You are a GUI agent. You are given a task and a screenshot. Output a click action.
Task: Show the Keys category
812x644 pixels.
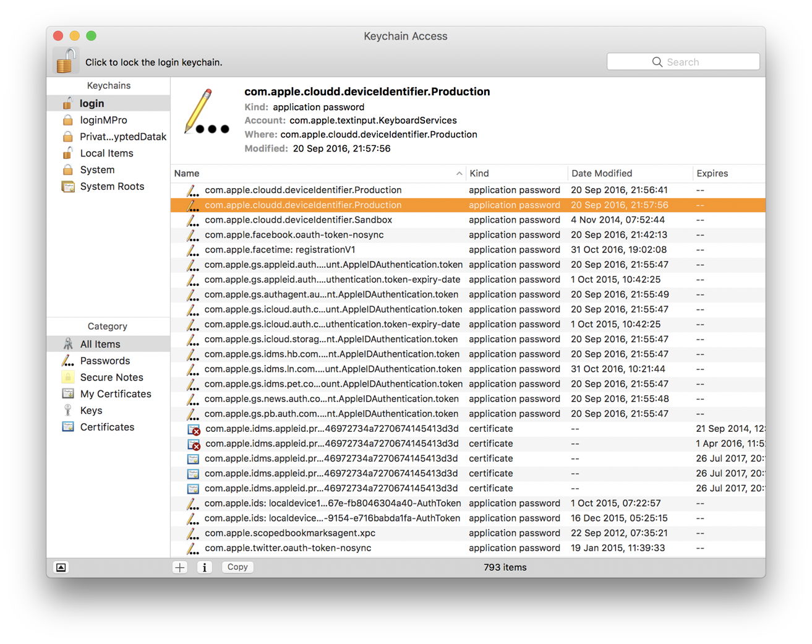pos(91,411)
